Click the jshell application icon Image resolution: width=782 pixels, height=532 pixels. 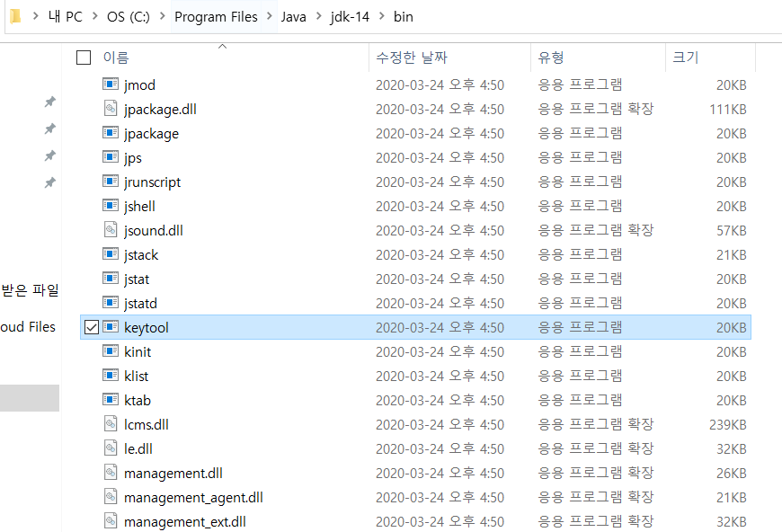(111, 206)
